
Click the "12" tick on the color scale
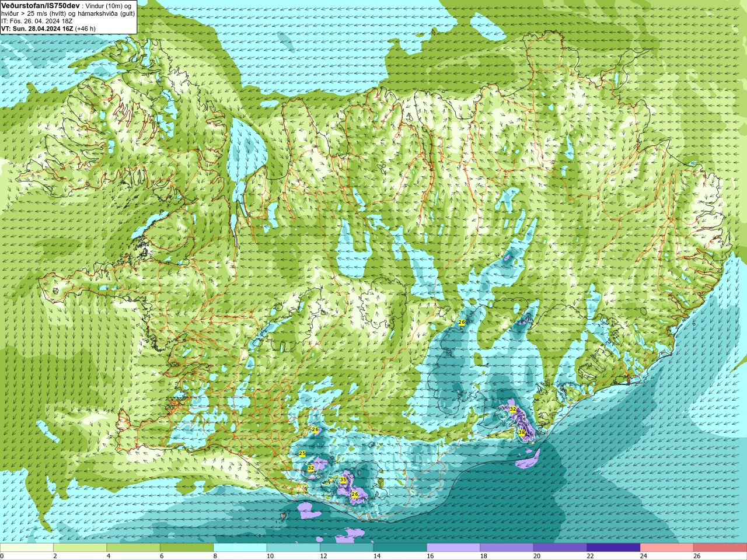click(x=323, y=556)
